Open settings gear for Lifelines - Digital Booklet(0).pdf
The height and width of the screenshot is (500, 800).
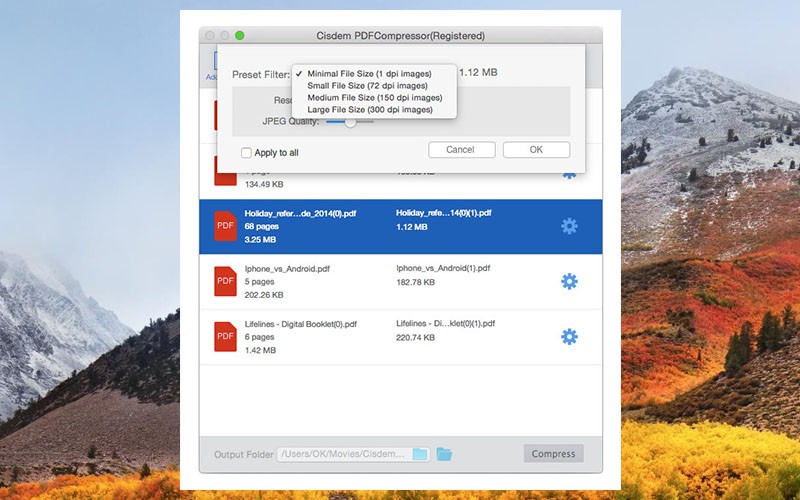pyautogui.click(x=569, y=337)
